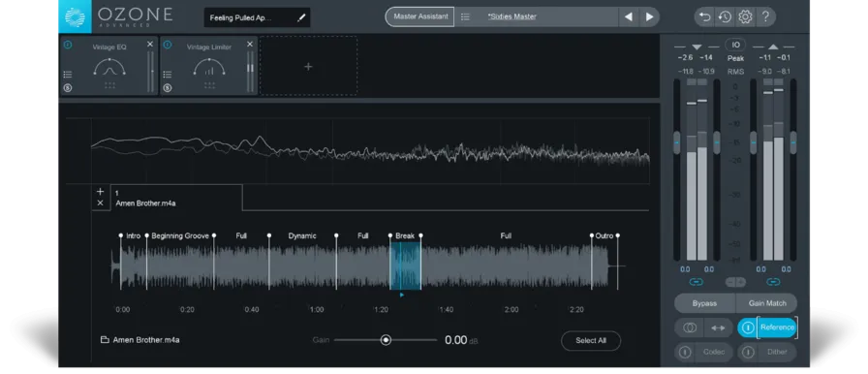The image size is (868, 374).
Task: Toggle the Reference power button
Action: pos(747,327)
